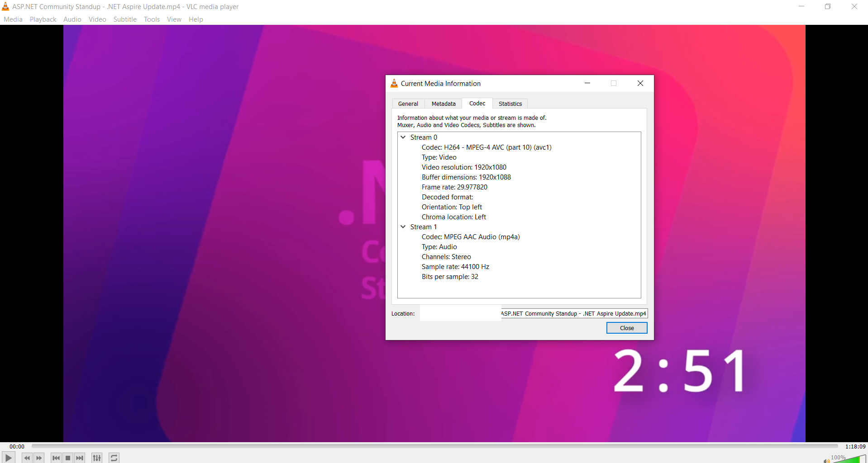Viewport: 868px width, 463px height.
Task: Click the total duration 1:18:09 label
Action: (x=855, y=446)
